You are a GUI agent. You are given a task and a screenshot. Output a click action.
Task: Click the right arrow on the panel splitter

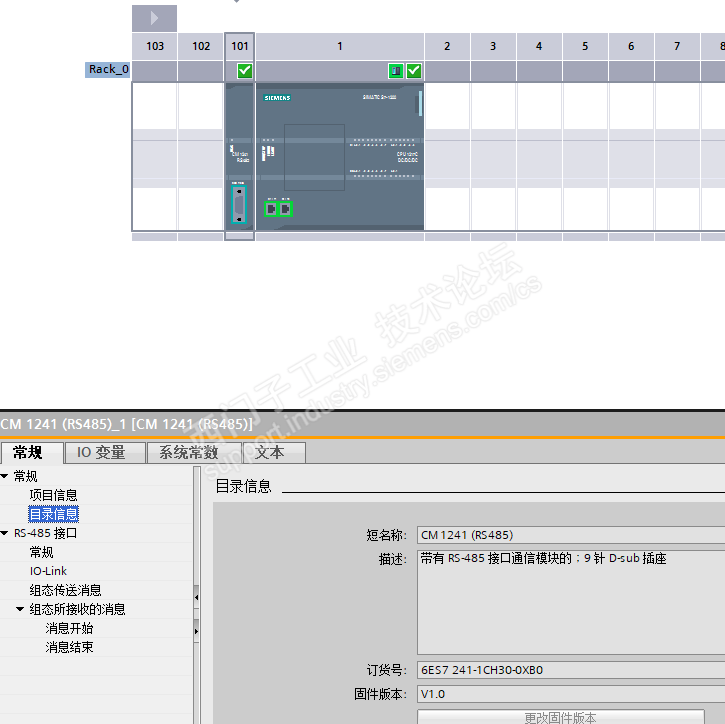197,632
